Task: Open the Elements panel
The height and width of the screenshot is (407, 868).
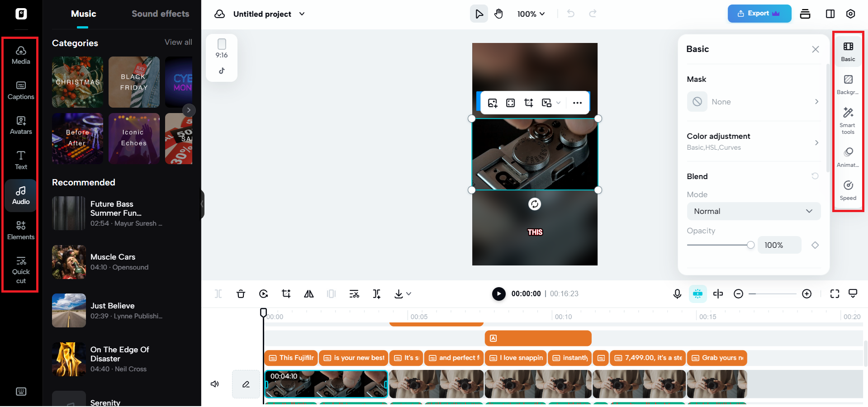Action: coord(20,230)
